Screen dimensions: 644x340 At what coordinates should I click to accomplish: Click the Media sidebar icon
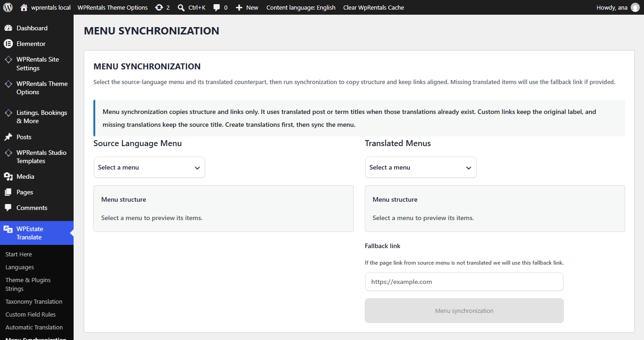[x=8, y=176]
